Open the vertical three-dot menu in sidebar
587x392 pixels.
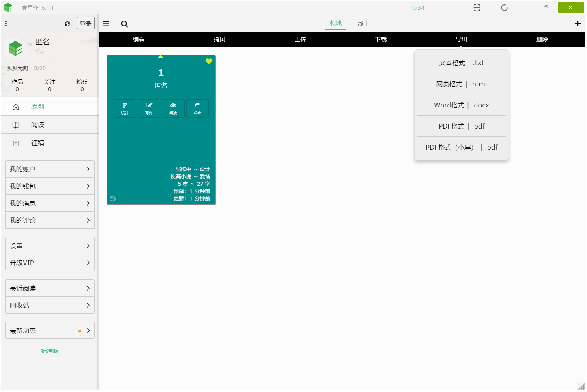pos(6,24)
